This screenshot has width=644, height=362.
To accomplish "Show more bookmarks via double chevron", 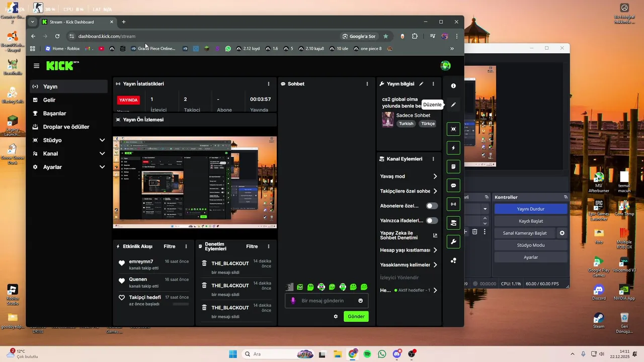I will (452, 49).
